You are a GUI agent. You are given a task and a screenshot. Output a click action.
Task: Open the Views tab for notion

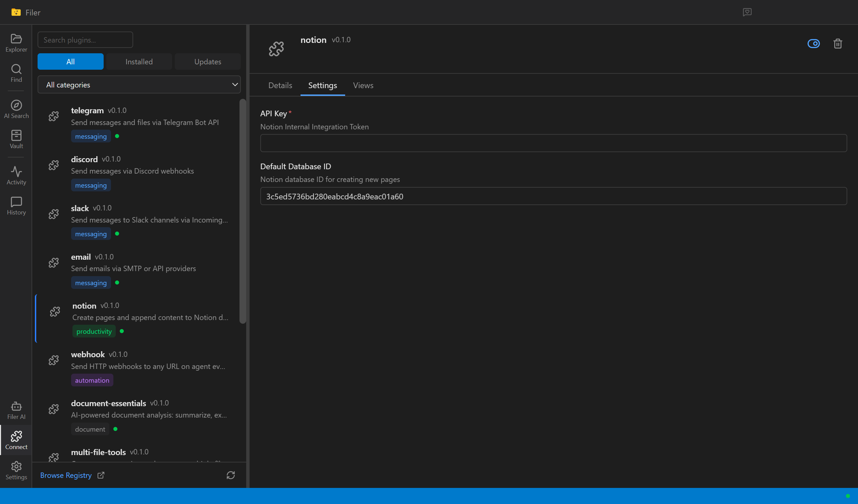pos(363,85)
